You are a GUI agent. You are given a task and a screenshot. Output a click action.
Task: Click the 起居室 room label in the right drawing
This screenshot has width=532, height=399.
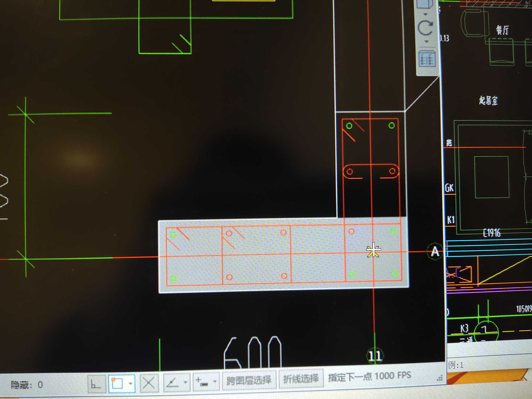(488, 101)
